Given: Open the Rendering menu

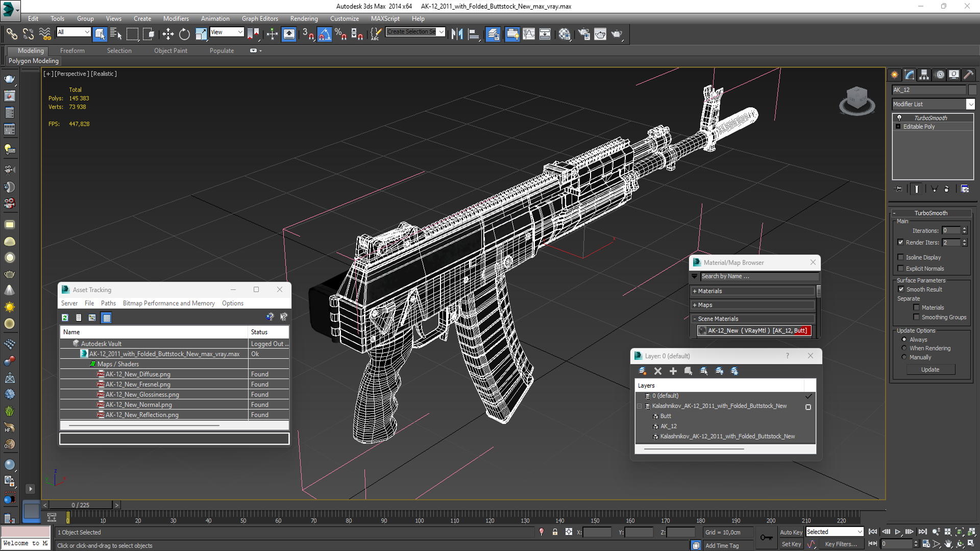Looking at the screenshot, I should [304, 18].
